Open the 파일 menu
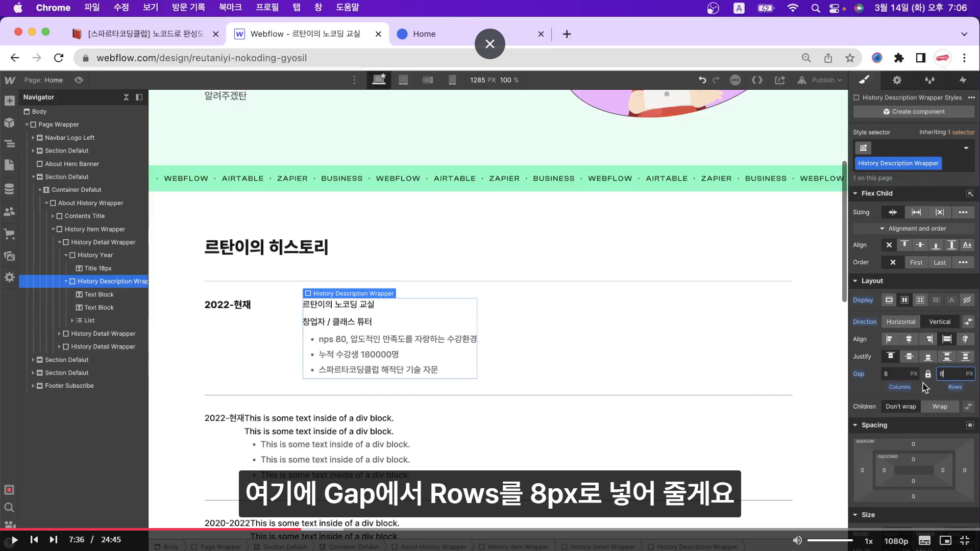The image size is (980, 551). coord(92,8)
